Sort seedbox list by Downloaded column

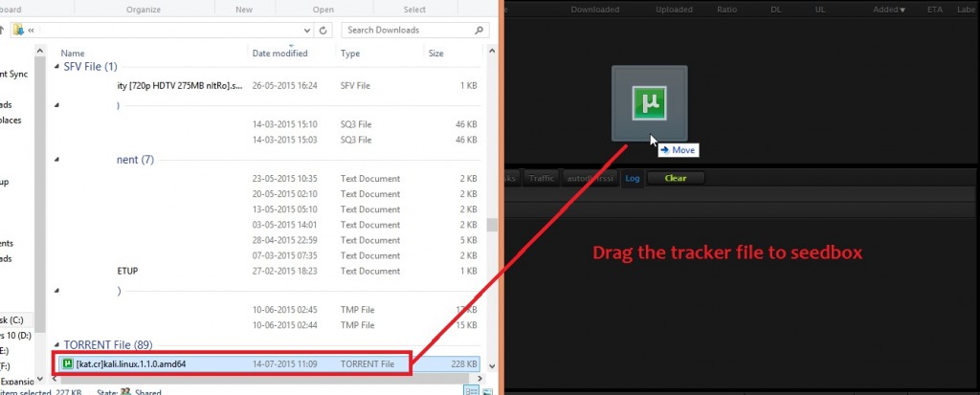point(595,10)
